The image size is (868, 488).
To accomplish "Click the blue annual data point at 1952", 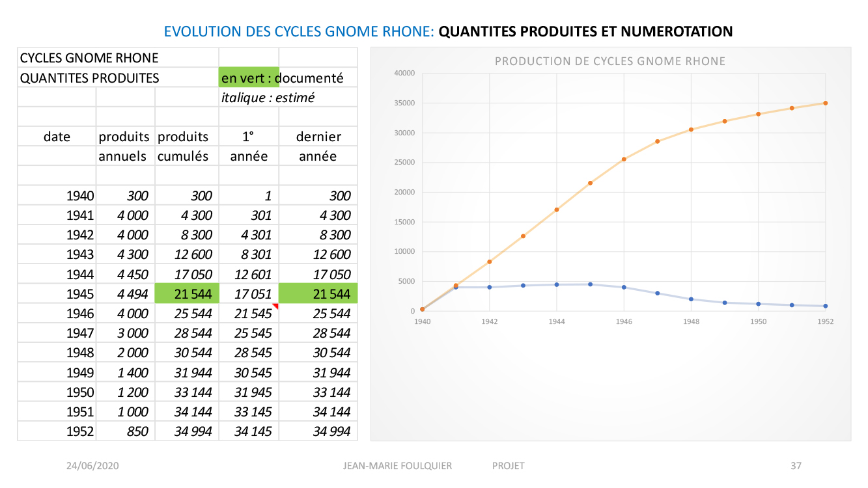I will [x=825, y=306].
